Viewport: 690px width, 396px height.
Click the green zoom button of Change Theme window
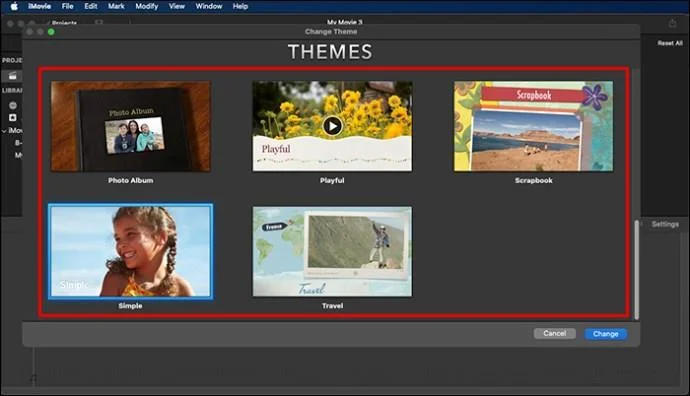51,32
